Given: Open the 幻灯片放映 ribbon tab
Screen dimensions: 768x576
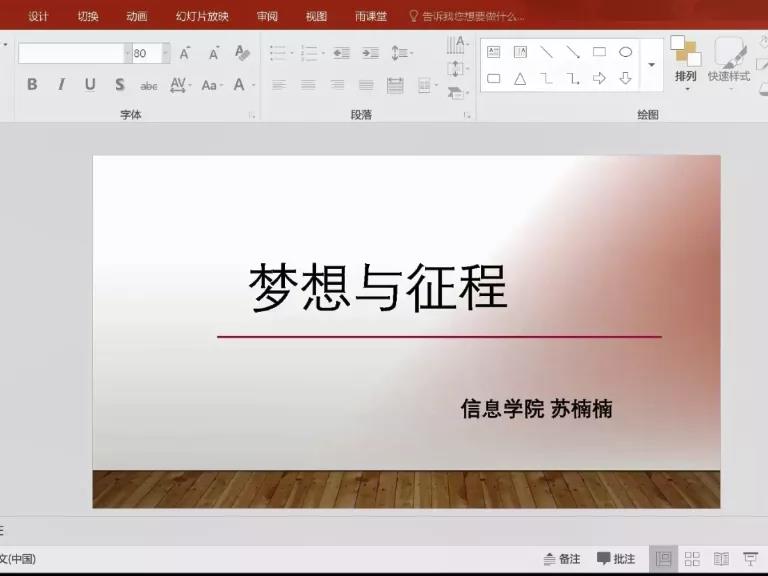Looking at the screenshot, I should coord(202,16).
